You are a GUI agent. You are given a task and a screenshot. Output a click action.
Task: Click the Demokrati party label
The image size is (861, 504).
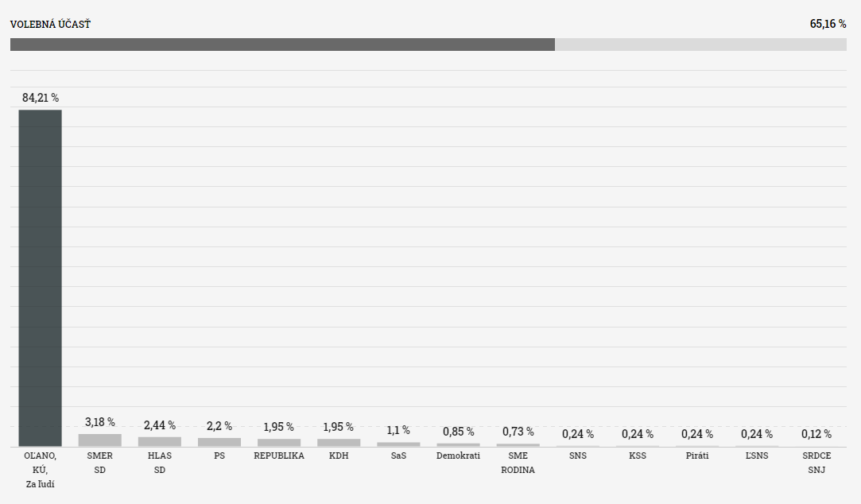(x=459, y=456)
